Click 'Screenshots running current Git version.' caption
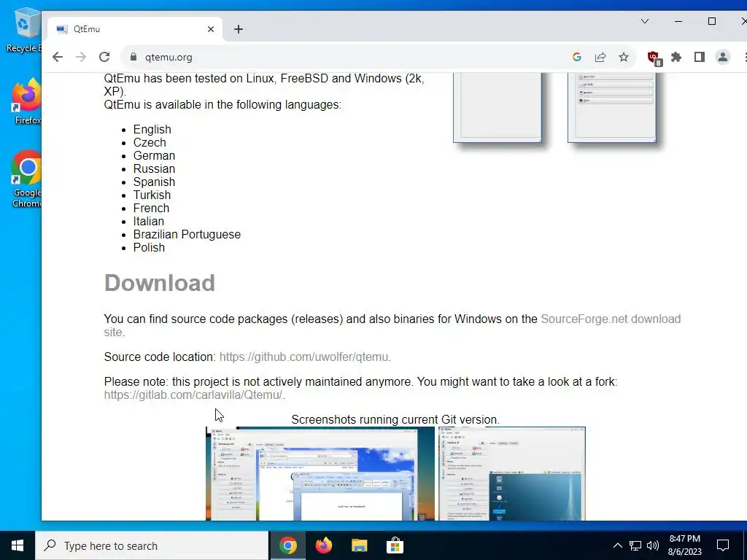Viewport: 747px width, 560px height. click(395, 419)
